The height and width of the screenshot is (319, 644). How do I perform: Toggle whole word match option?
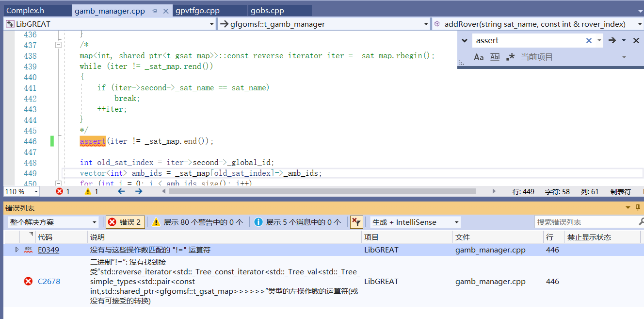click(x=495, y=57)
